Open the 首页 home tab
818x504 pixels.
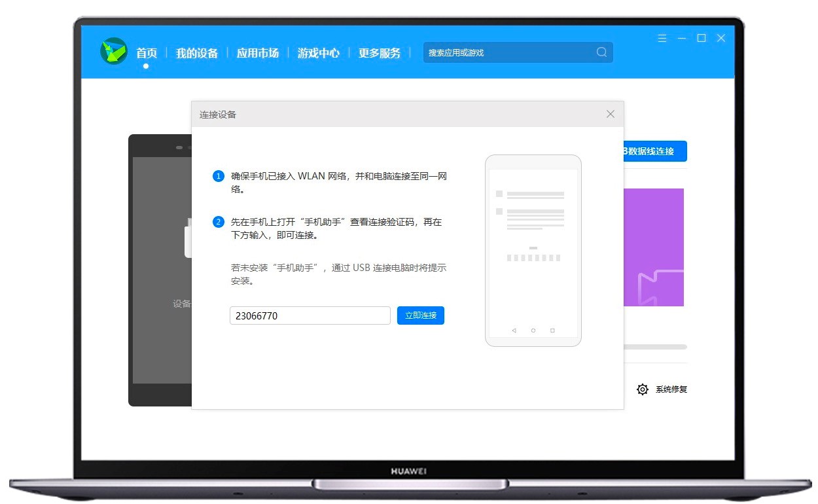tap(147, 53)
